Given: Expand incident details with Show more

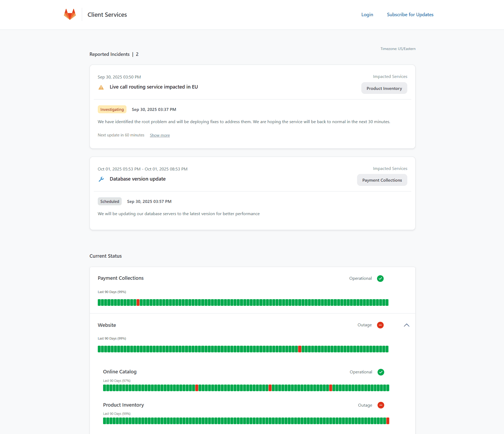Looking at the screenshot, I should coord(160,135).
